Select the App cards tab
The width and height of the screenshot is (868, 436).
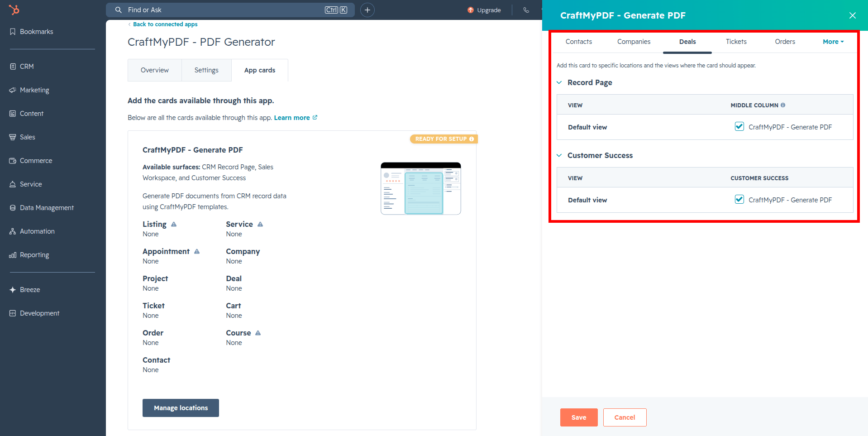coord(260,70)
